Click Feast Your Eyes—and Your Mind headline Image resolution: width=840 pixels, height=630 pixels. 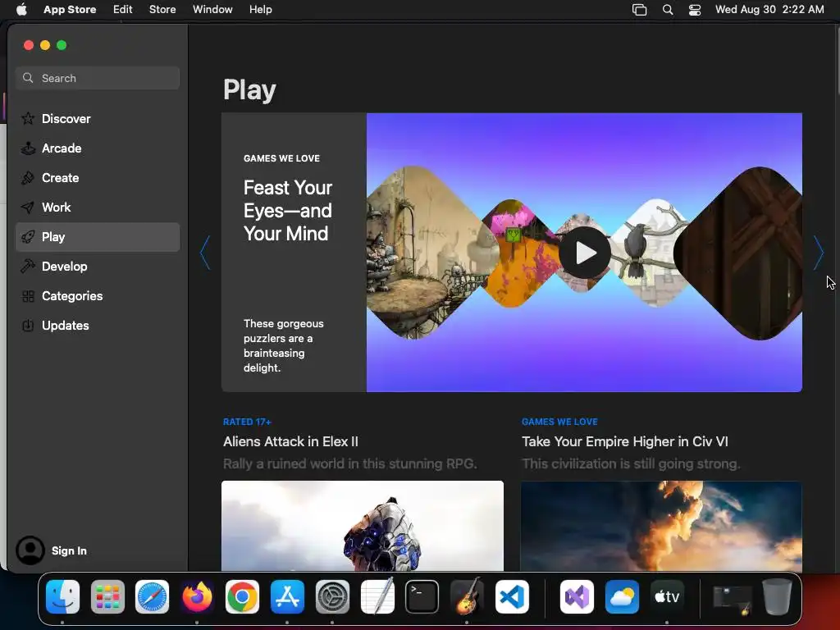coord(288,211)
